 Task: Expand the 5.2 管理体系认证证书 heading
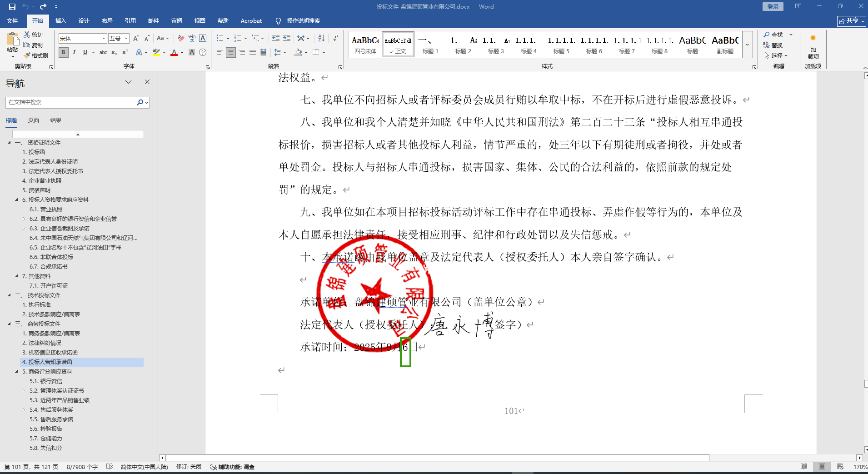[x=24, y=390]
